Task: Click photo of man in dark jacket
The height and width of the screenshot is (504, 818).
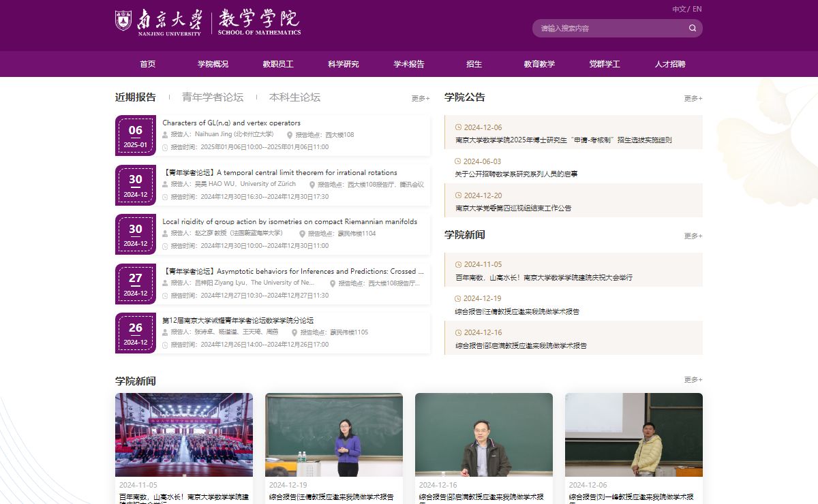Action: (484, 435)
